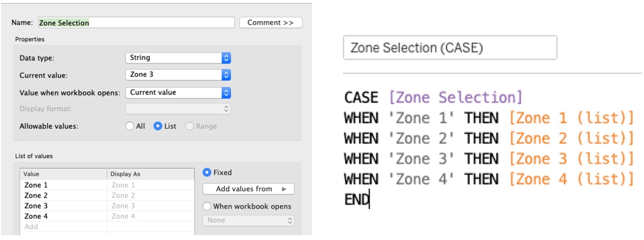Screen dimensions: 644x240
Task: Click the parameter Name input field
Action: pos(136,23)
